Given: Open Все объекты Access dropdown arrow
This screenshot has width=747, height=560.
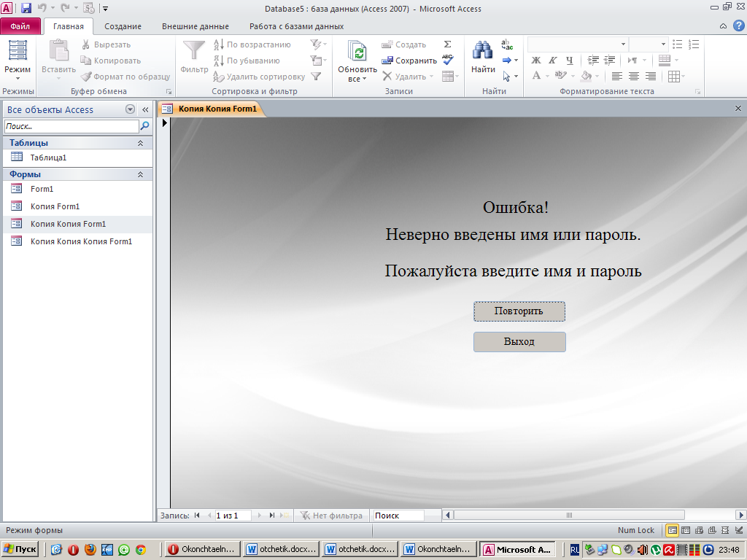Looking at the screenshot, I should [x=130, y=109].
